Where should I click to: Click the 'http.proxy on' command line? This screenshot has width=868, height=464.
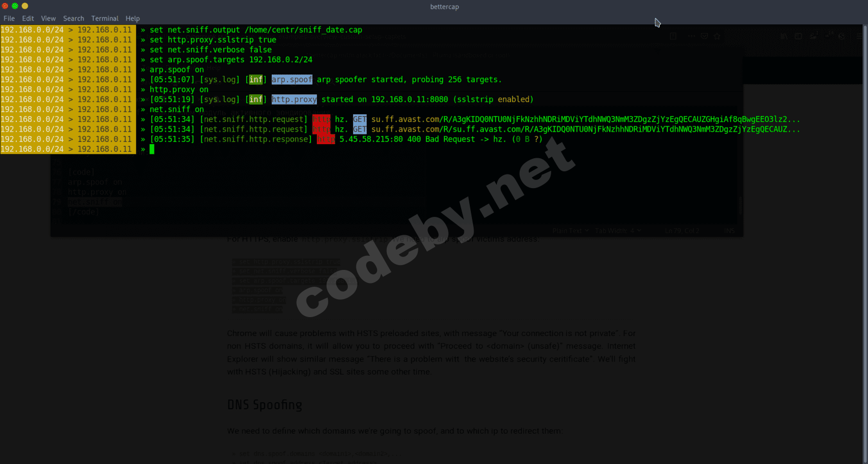point(179,89)
